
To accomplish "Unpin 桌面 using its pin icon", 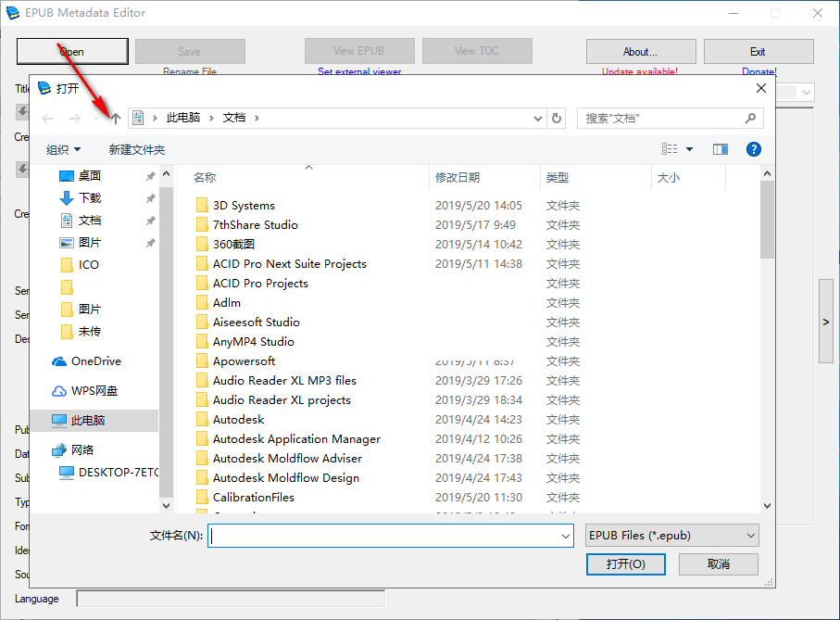I will coord(151,176).
